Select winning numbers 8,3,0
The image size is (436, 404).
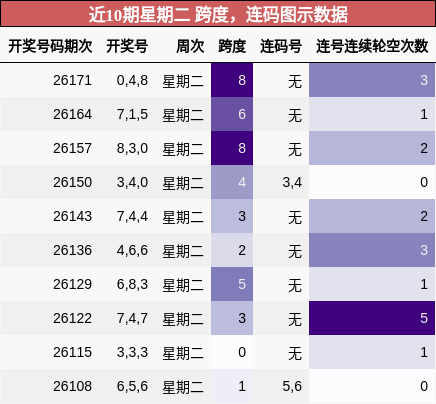point(132,148)
